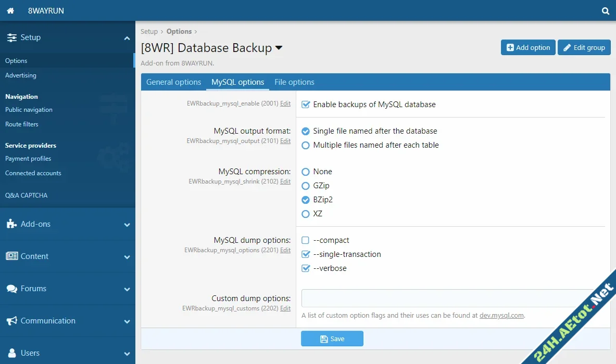
Task: Click the Add option button
Action: pos(527,47)
